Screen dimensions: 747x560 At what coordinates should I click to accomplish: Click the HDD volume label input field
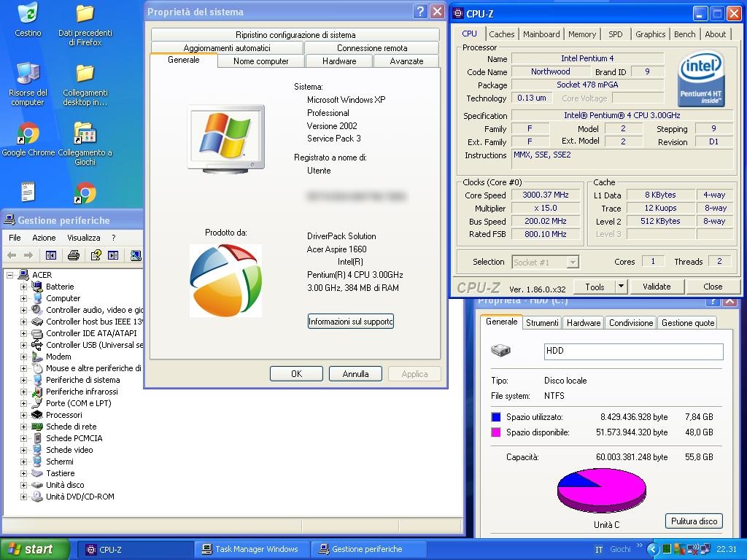[x=634, y=351]
